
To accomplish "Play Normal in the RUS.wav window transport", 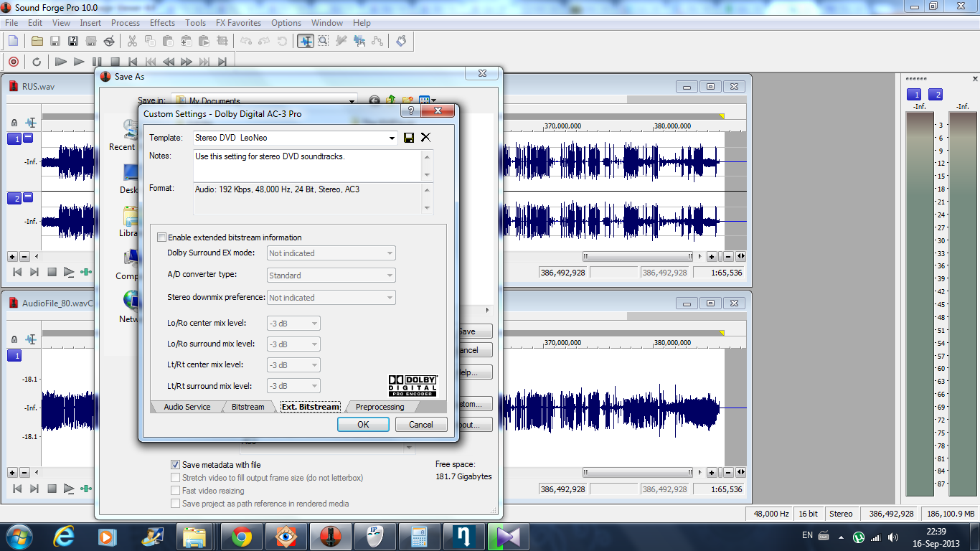I will pos(70,273).
